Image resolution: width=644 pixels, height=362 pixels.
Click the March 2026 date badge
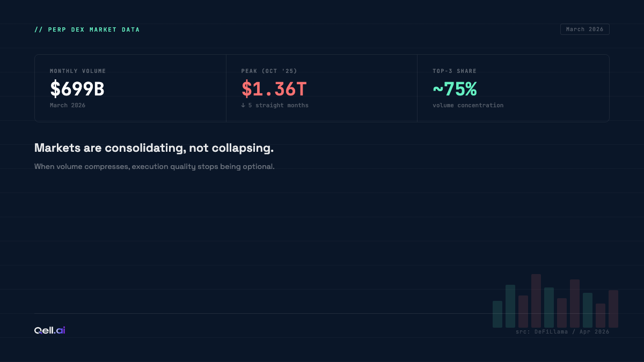tap(584, 29)
